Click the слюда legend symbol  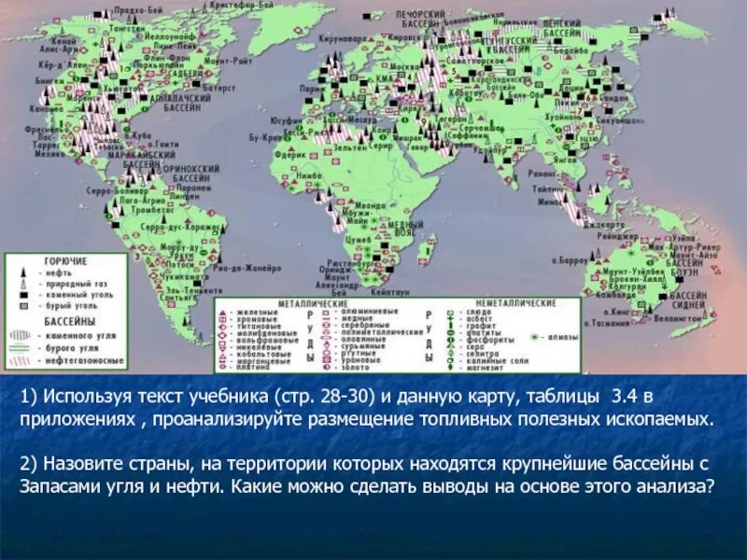pos(451,313)
